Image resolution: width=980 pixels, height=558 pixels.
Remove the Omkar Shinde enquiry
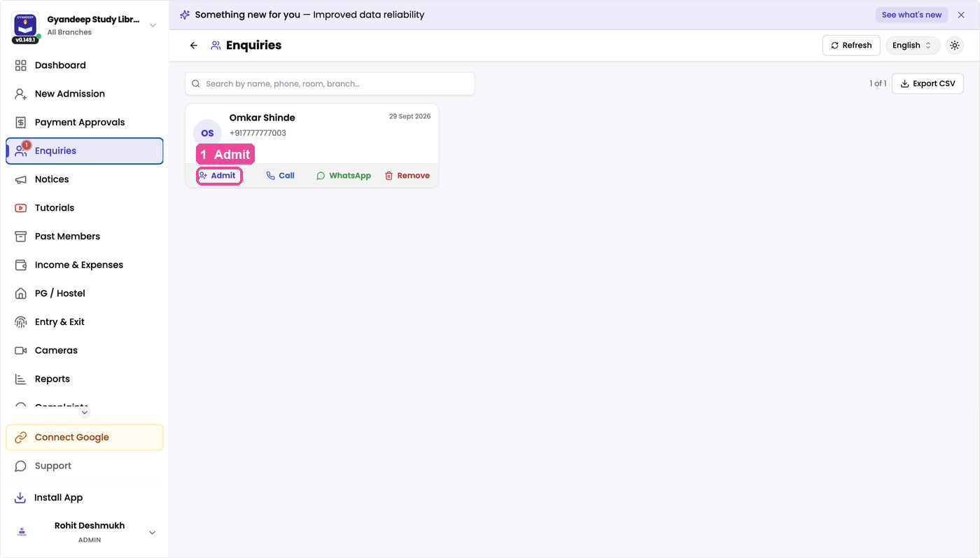(x=407, y=176)
